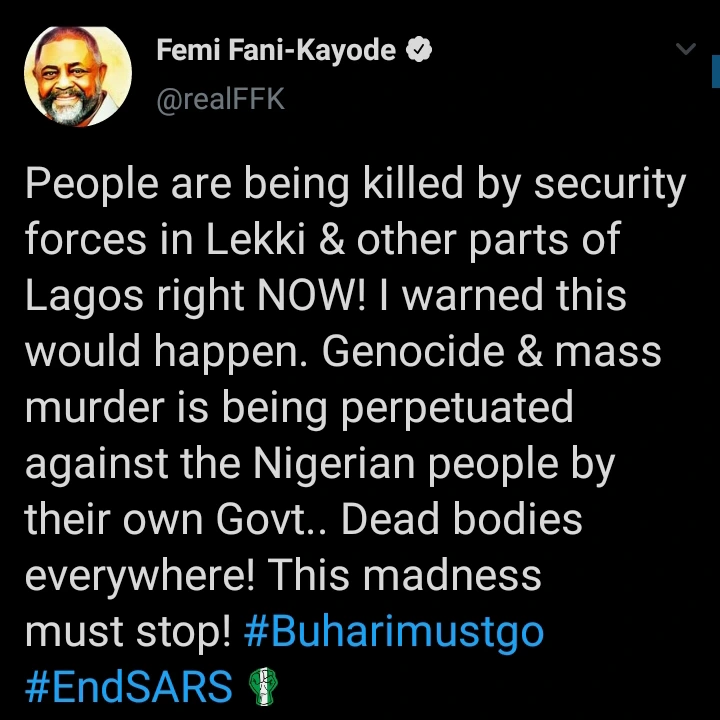Click the Femi Fani-Kayode display name
Image resolution: width=720 pixels, height=720 pixels.
(276, 51)
